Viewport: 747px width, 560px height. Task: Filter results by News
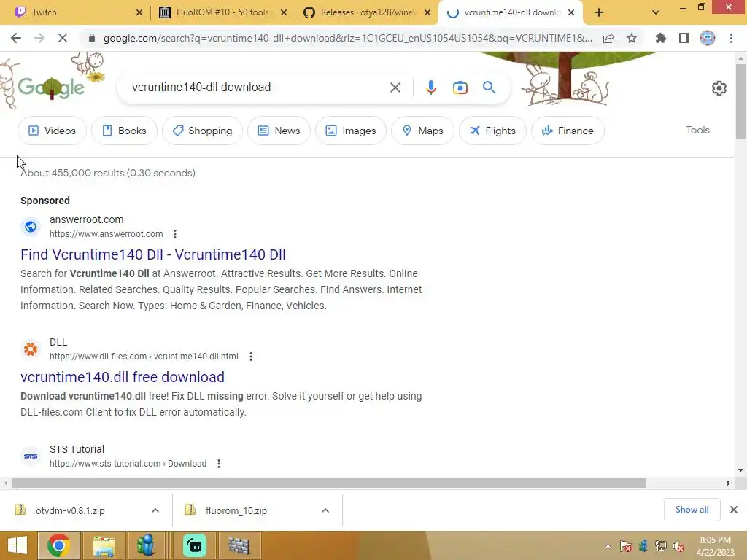click(279, 131)
